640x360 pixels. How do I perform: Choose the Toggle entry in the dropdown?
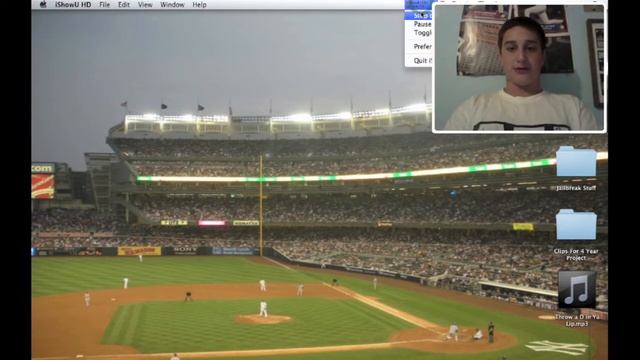[x=419, y=33]
